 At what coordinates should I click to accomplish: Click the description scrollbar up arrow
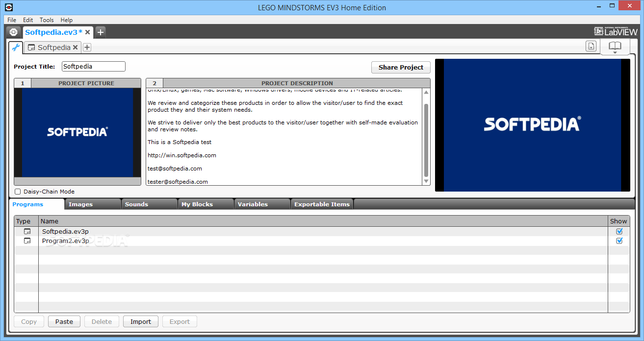pos(426,92)
